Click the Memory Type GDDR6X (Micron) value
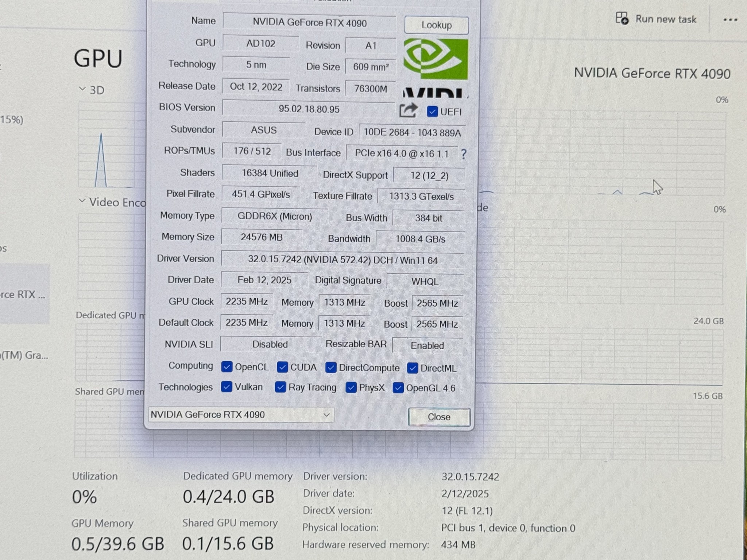 click(275, 217)
